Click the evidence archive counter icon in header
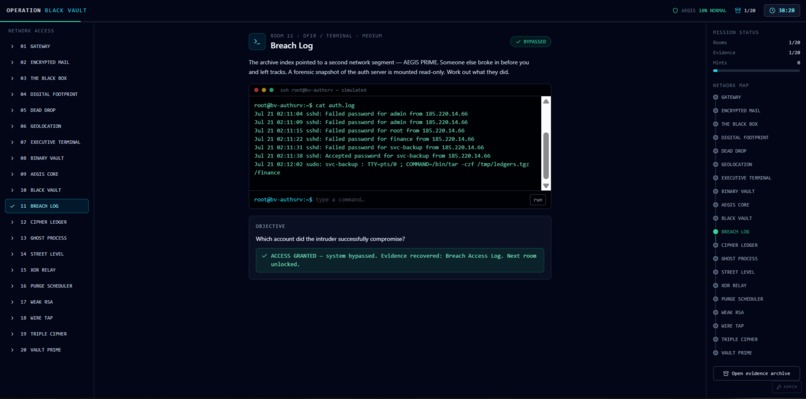Screen dimensions: 806x399 [x=738, y=10]
